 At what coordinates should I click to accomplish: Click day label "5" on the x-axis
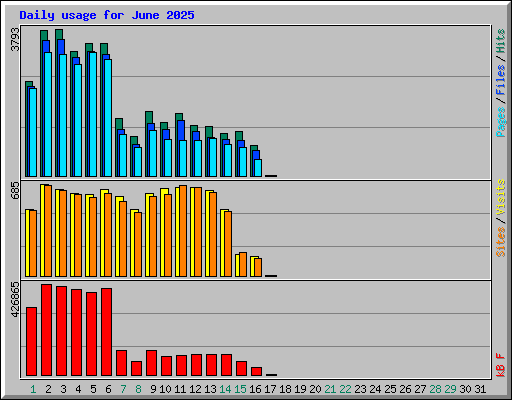93,389
